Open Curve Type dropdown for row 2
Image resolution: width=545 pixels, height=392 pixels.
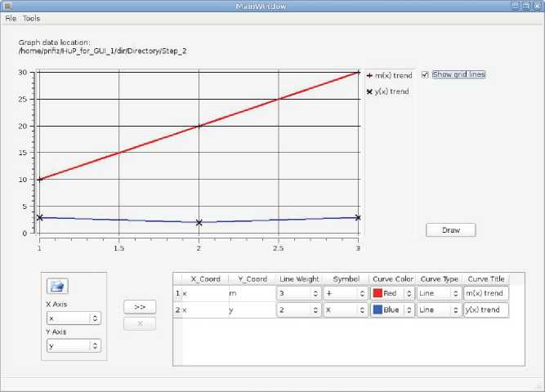(x=438, y=310)
